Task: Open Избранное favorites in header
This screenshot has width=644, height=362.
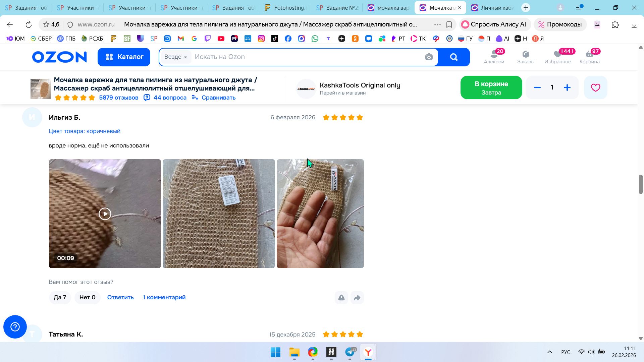Action: coord(557,57)
